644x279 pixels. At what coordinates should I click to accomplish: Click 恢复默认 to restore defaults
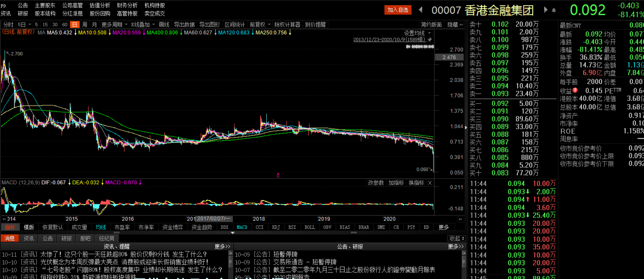click(x=53, y=227)
